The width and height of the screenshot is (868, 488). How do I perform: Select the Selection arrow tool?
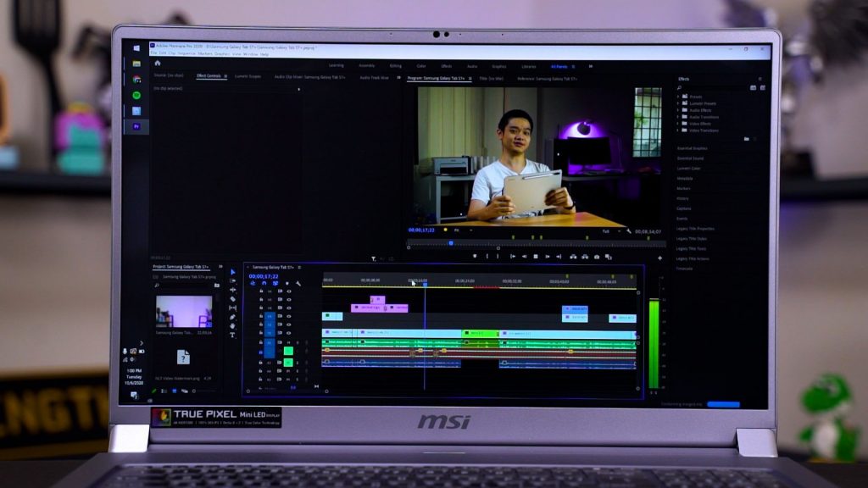(232, 272)
